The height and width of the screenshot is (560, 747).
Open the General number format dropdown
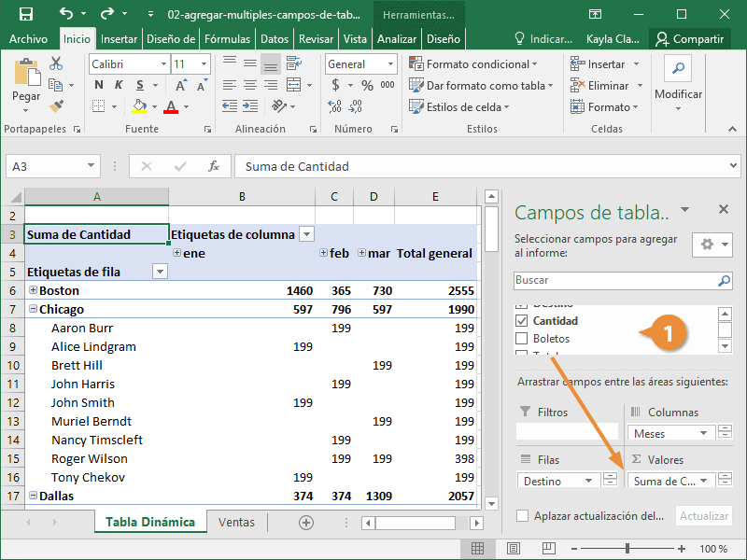[x=390, y=63]
